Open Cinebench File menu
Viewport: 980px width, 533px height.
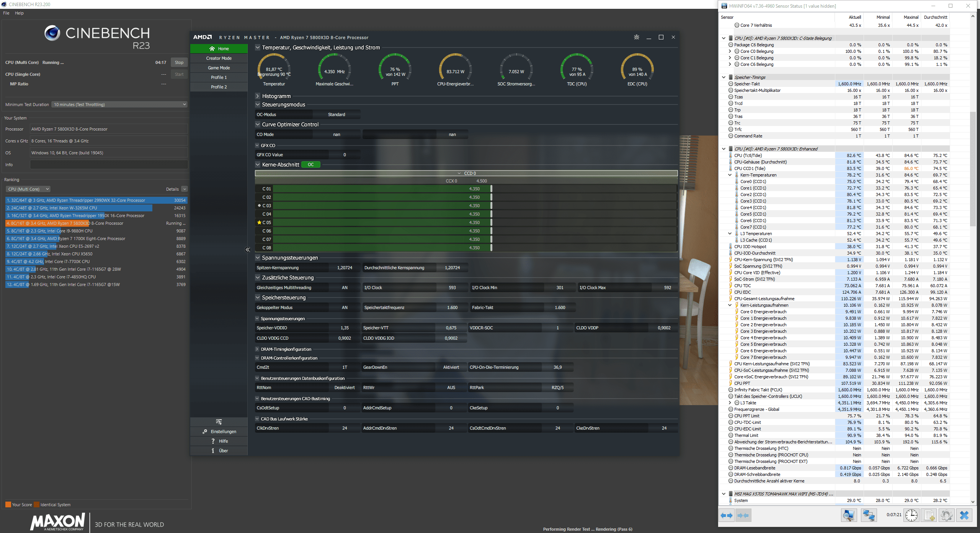6,13
